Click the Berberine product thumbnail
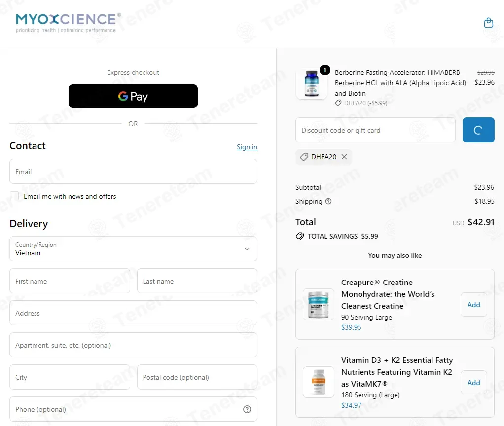 (311, 83)
